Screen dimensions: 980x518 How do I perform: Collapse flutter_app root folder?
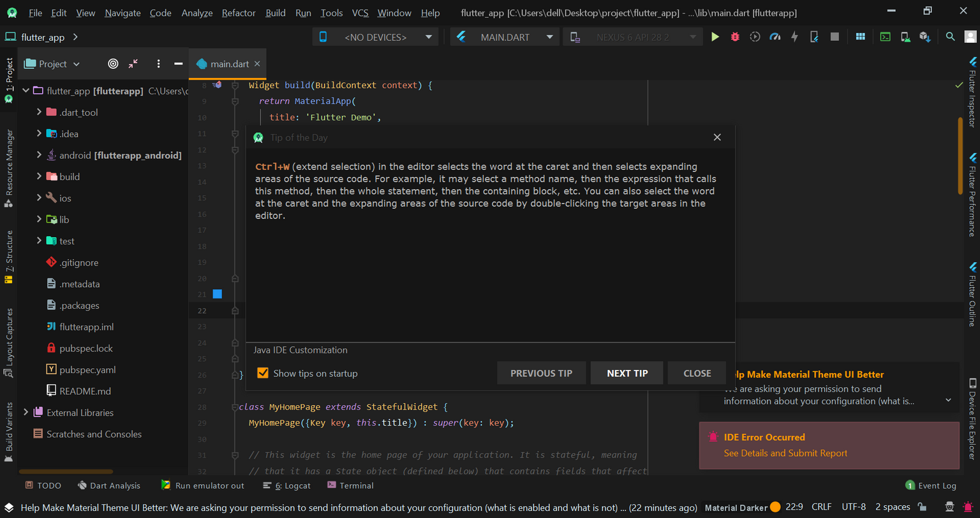click(26, 91)
